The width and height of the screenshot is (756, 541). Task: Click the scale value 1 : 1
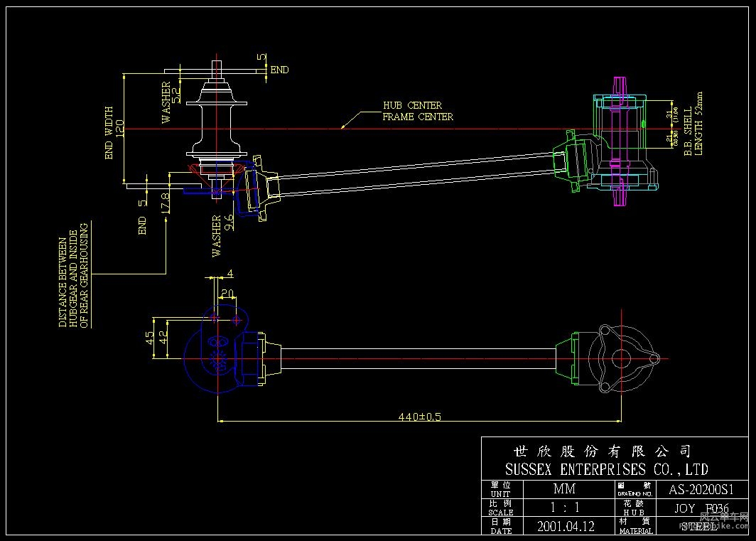pyautogui.click(x=564, y=508)
